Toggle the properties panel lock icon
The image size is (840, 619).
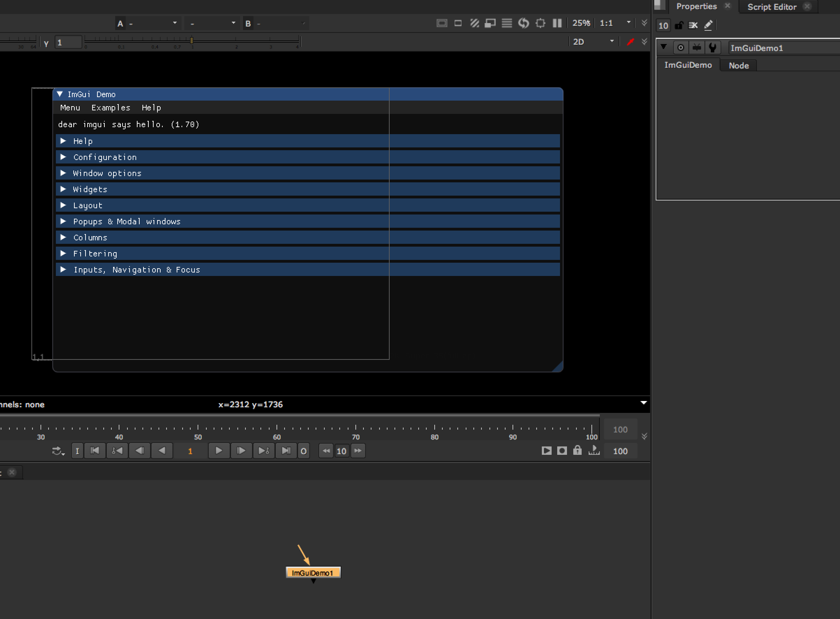click(679, 25)
